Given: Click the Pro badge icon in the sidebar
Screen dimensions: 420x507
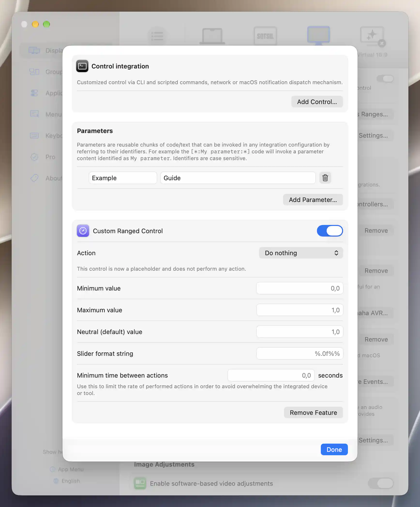Looking at the screenshot, I should 34,157.
